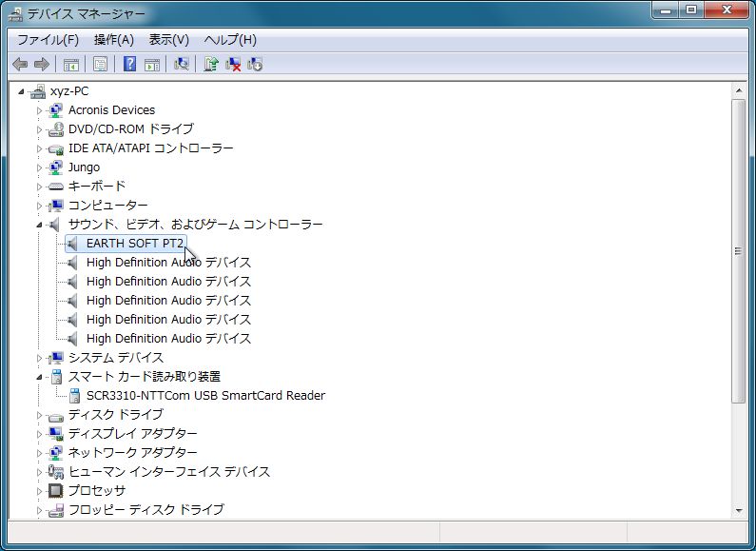This screenshot has width=756, height=551.
Task: Click the ネットワーク アダプター icon
Action: (56, 453)
